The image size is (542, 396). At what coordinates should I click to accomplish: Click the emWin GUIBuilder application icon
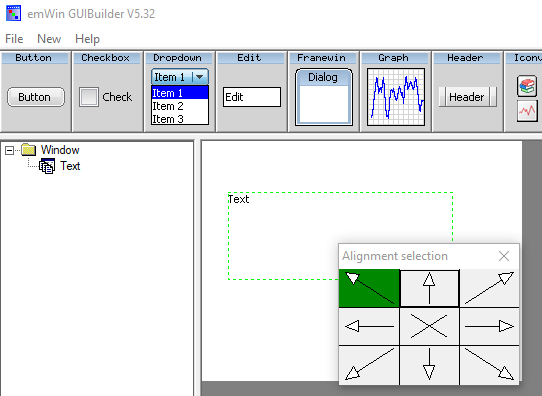click(13, 13)
